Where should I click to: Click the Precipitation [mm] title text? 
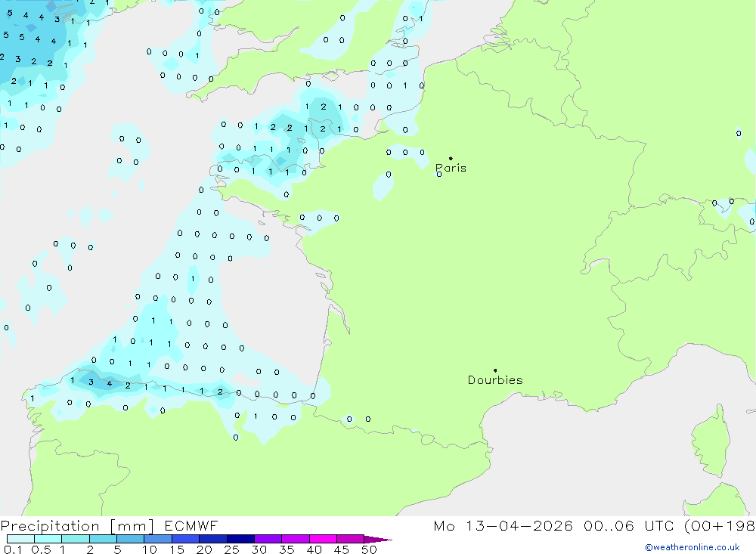click(77, 526)
